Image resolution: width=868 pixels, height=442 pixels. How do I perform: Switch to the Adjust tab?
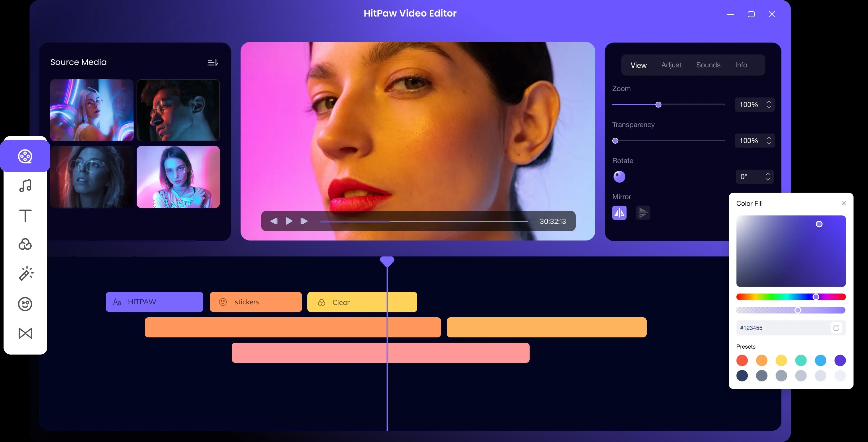tap(671, 65)
